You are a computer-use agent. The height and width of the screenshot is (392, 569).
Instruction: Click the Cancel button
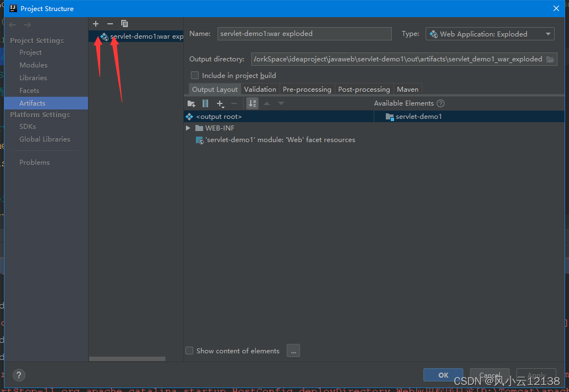point(489,374)
